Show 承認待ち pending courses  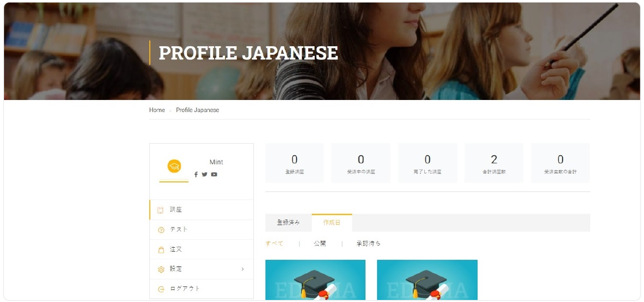click(x=369, y=244)
